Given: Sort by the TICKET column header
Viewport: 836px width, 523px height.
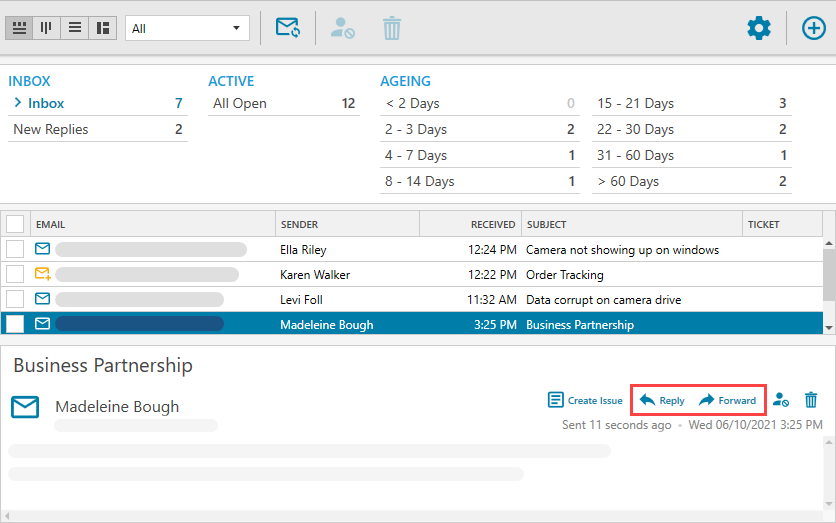Looking at the screenshot, I should 782,224.
